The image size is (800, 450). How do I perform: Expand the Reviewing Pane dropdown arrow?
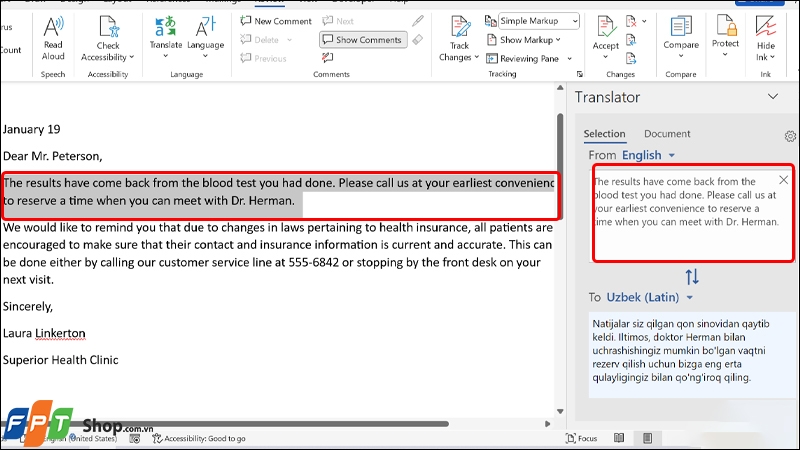(569, 59)
